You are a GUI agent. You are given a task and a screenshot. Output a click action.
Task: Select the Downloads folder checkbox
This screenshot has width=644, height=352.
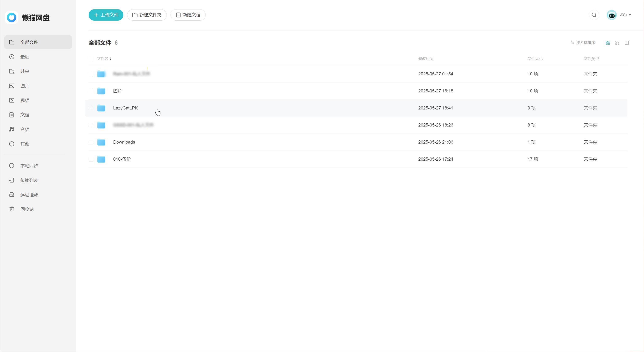[91, 142]
